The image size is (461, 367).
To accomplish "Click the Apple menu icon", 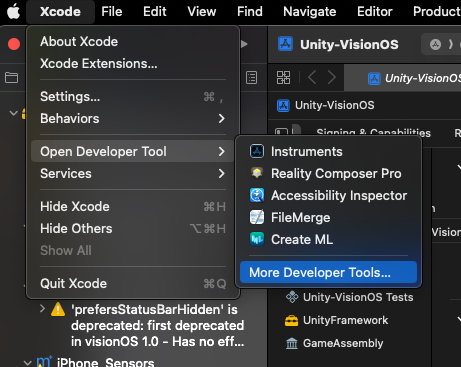I will [13, 12].
